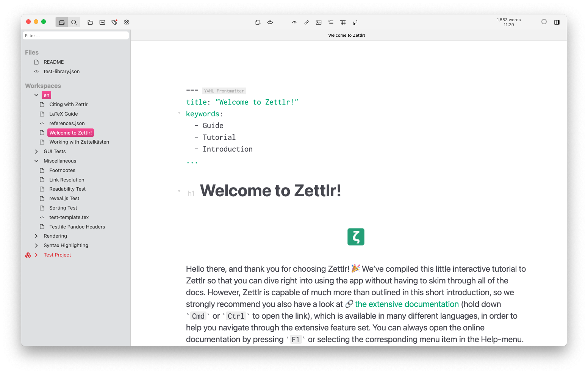Insert a link using the chain icon
Screen dimensions: 588x374
pos(307,22)
